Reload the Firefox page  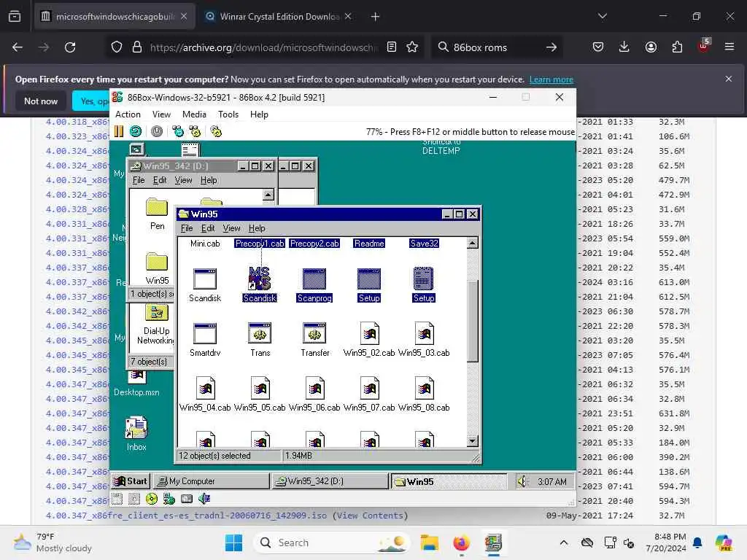pos(70,47)
